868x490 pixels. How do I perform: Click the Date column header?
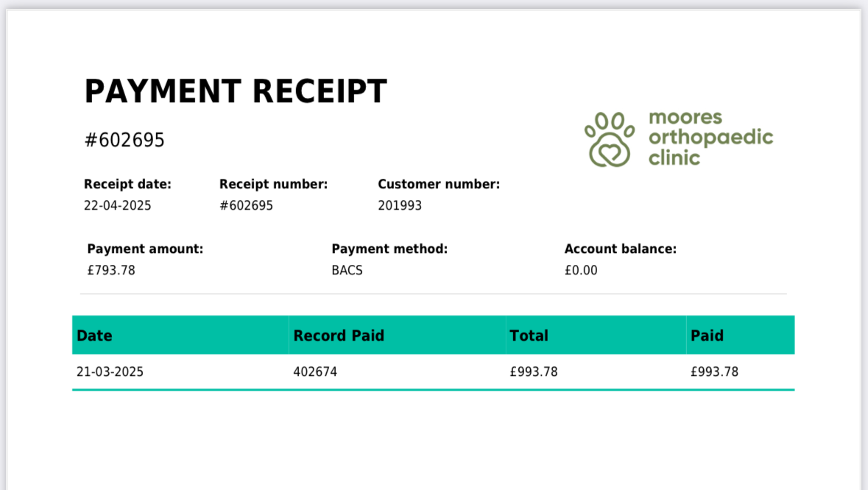[95, 335]
